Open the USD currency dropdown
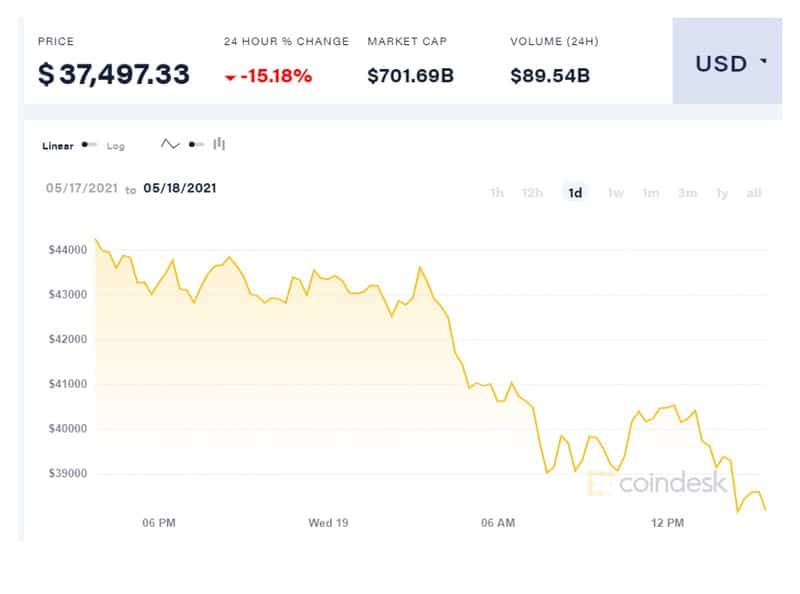Image resolution: width=800 pixels, height=594 pixels. click(x=727, y=61)
